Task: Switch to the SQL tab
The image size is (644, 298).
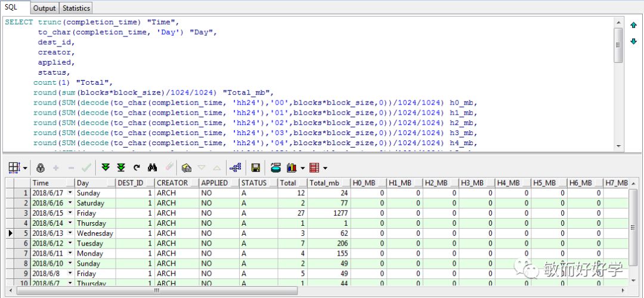Action: [x=15, y=7]
